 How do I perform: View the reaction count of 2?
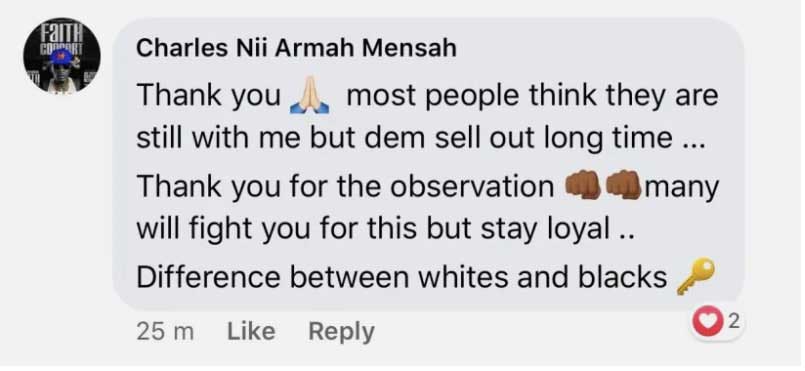[x=733, y=322]
